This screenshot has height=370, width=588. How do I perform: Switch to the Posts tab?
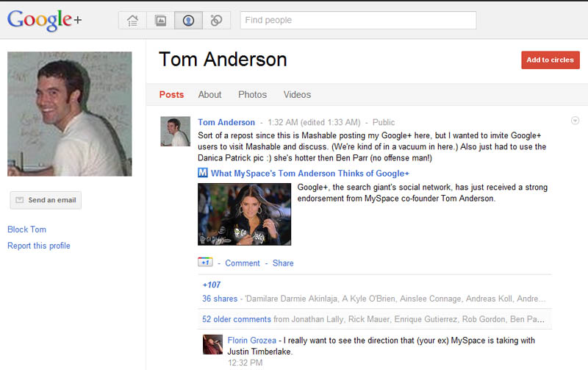(171, 95)
